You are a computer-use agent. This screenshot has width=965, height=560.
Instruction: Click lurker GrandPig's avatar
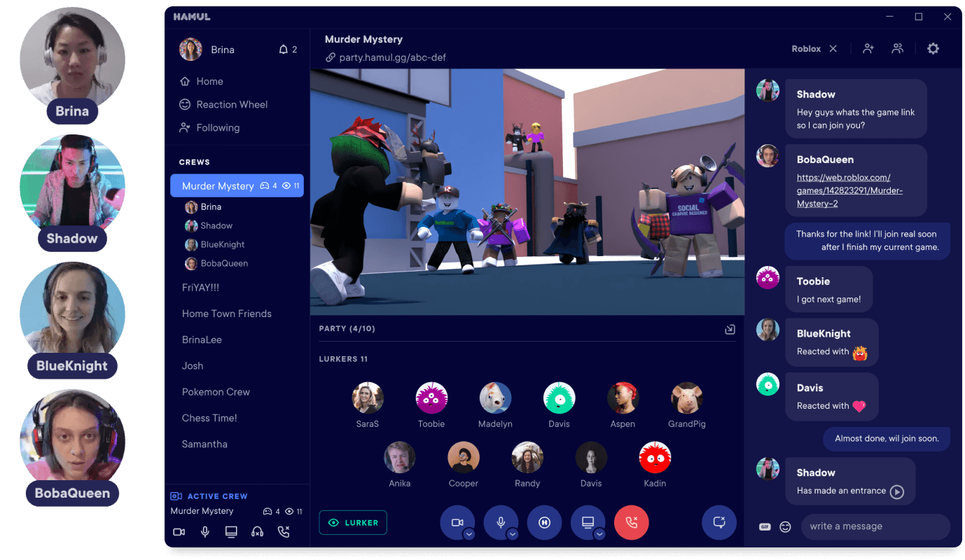click(687, 398)
